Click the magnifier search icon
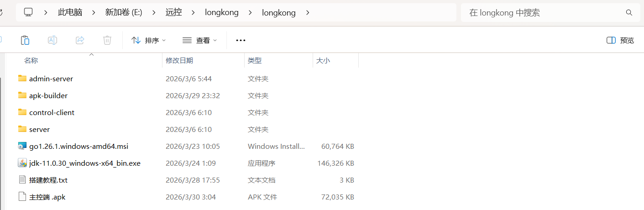The image size is (644, 210). pos(629,13)
